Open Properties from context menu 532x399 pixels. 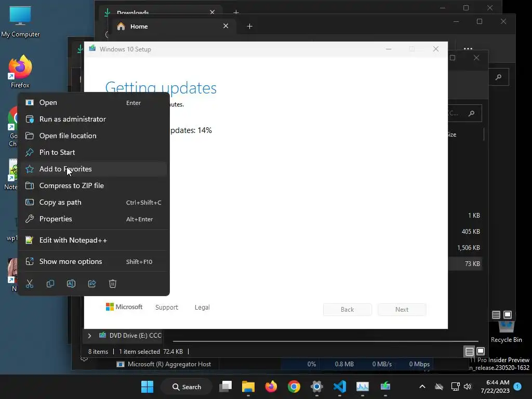click(94, 219)
